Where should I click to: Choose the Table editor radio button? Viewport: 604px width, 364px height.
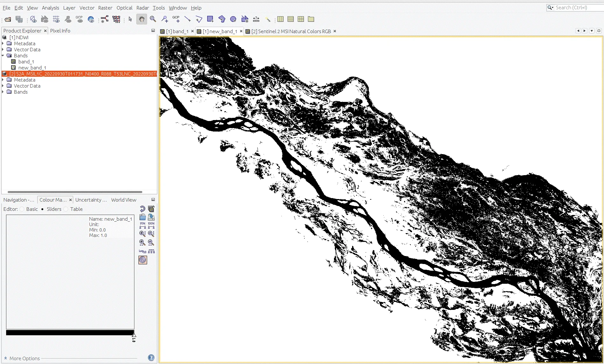coord(66,209)
